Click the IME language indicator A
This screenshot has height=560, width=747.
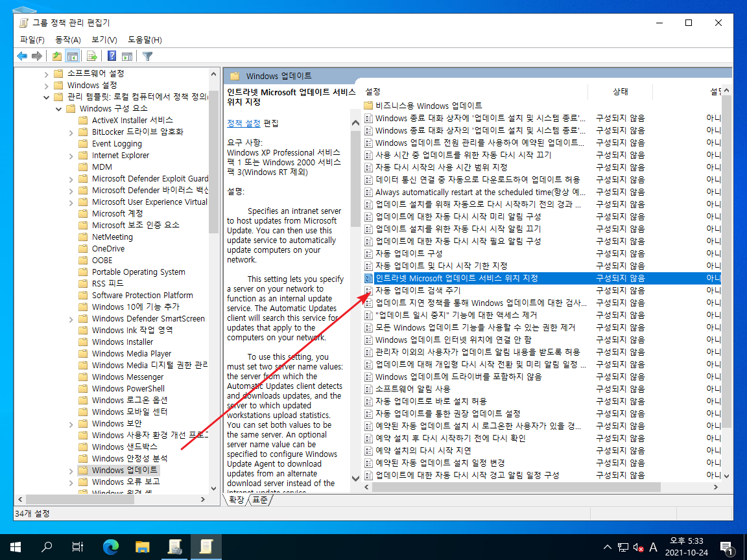tap(653, 548)
